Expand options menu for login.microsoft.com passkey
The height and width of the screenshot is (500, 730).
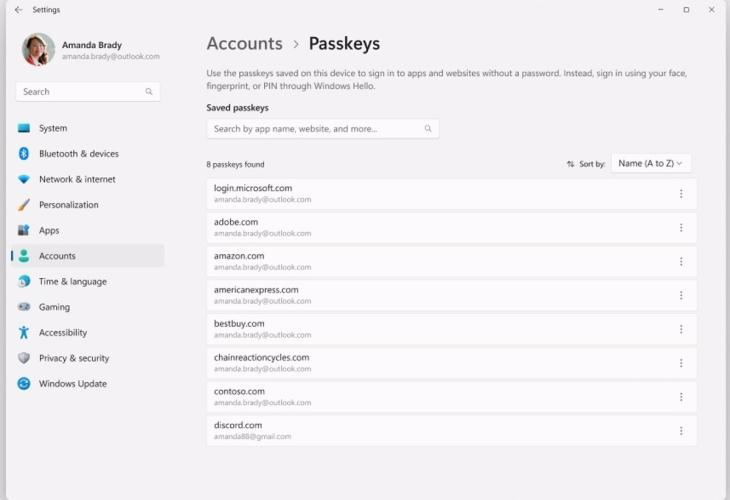tap(681, 194)
